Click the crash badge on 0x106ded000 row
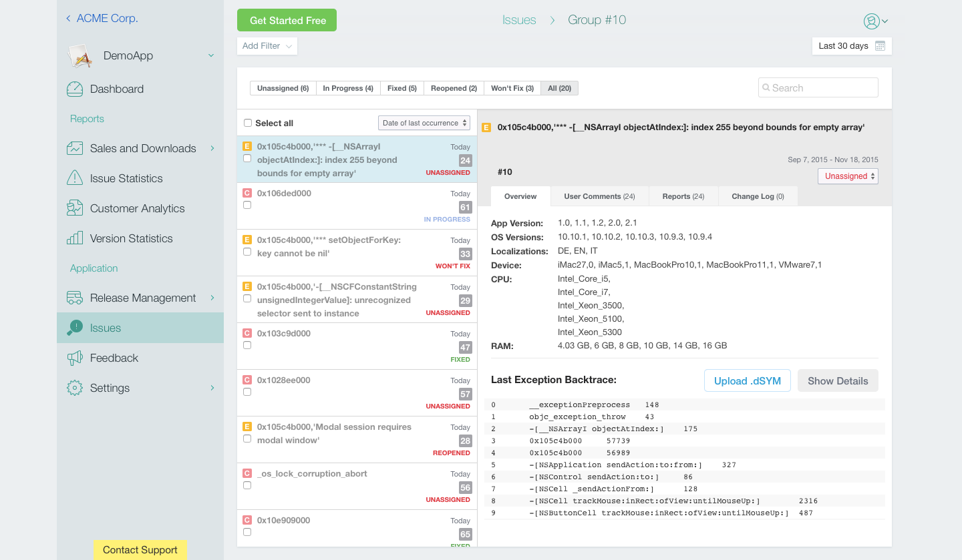Screen dimensions: 962x560 coord(247,192)
